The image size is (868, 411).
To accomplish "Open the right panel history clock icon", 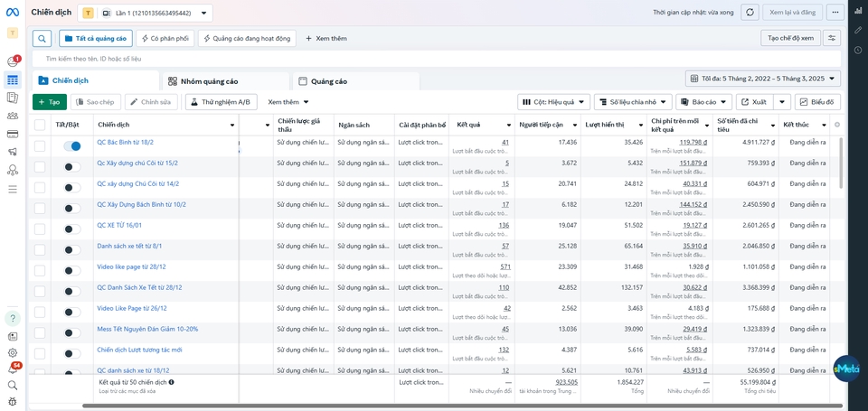I will [858, 50].
